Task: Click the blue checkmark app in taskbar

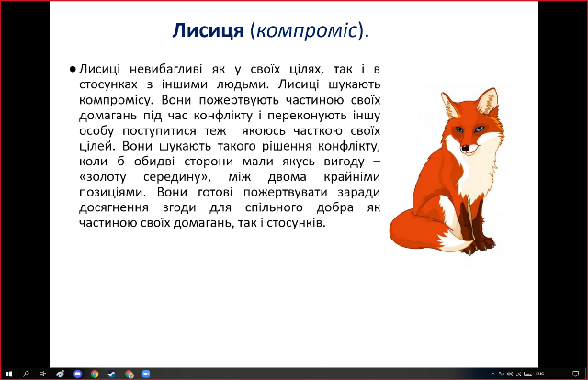Action: 111,374
